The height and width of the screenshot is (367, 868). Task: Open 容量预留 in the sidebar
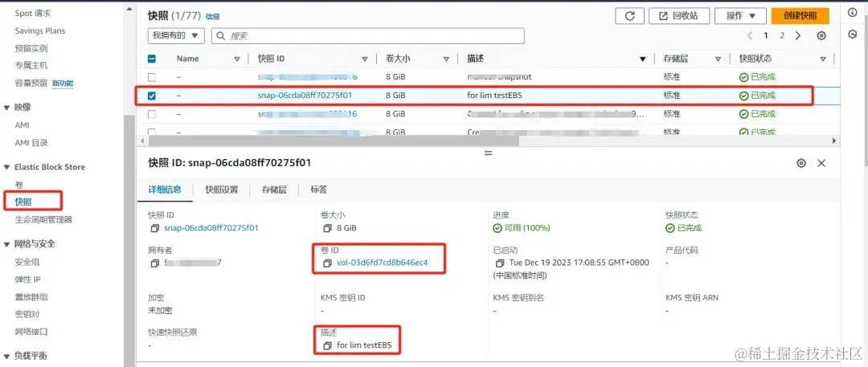click(x=31, y=83)
